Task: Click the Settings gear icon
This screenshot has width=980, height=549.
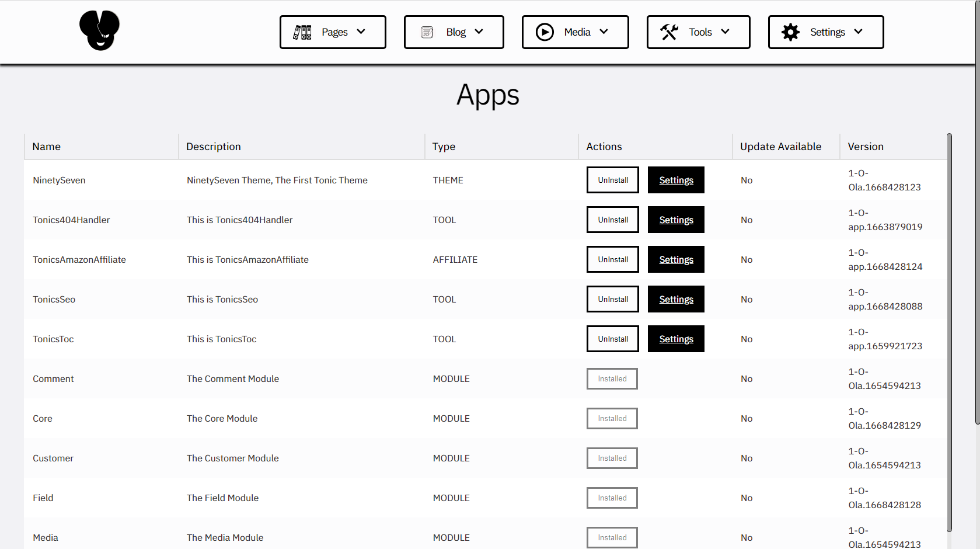Action: click(x=790, y=32)
